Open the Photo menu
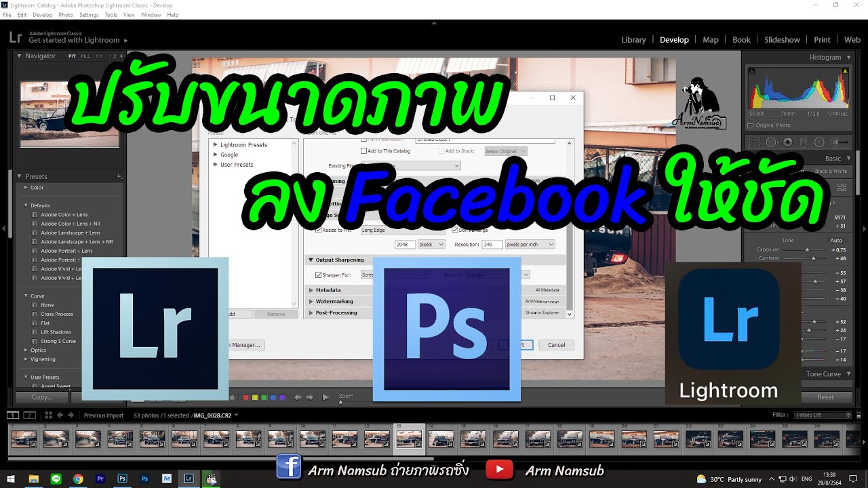Screen dimensions: 868x488 coord(66,15)
